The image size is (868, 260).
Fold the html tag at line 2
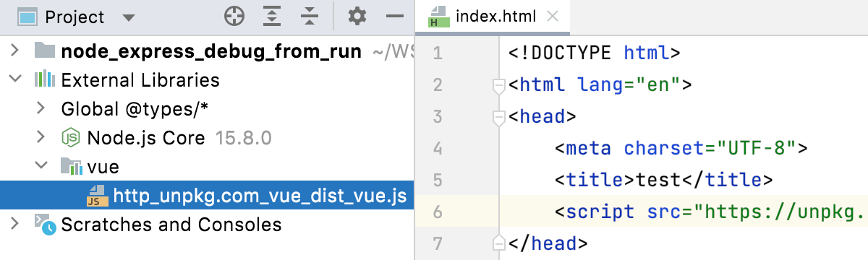(498, 86)
